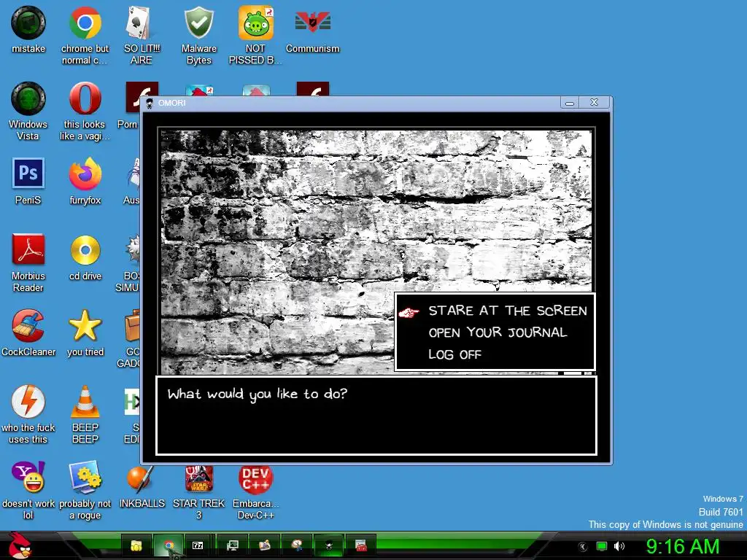Screen dimensions: 747x560
Task: Open the orange lightning bolt desktop icon
Action: [x=28, y=401]
